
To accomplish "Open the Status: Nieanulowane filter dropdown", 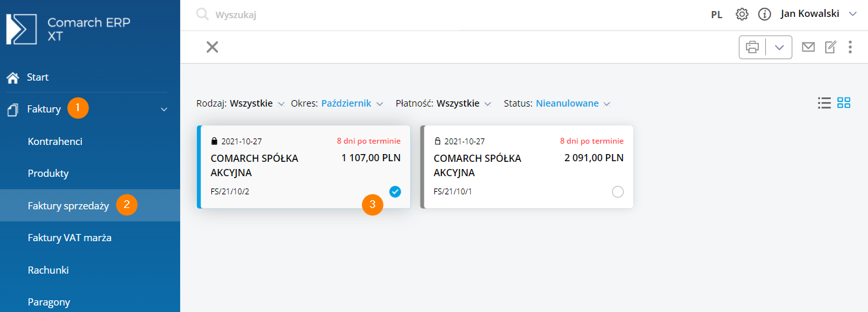I will (x=557, y=103).
